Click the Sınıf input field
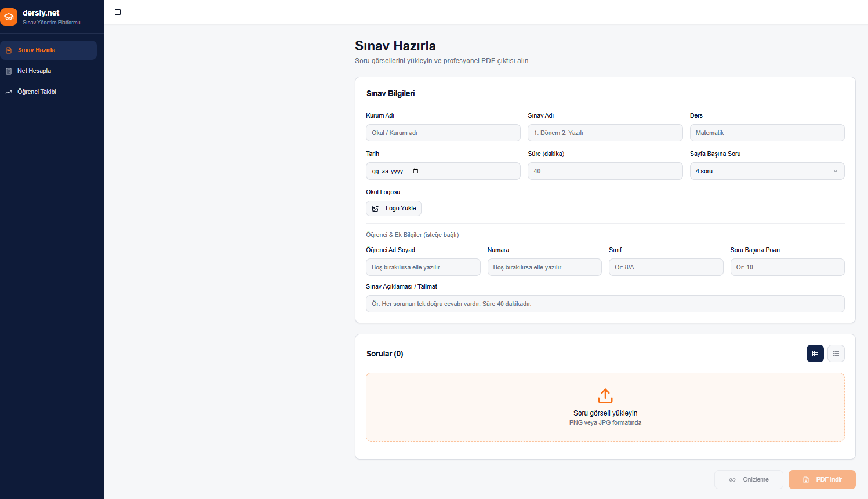Viewport: 868px width, 499px height. tap(666, 267)
